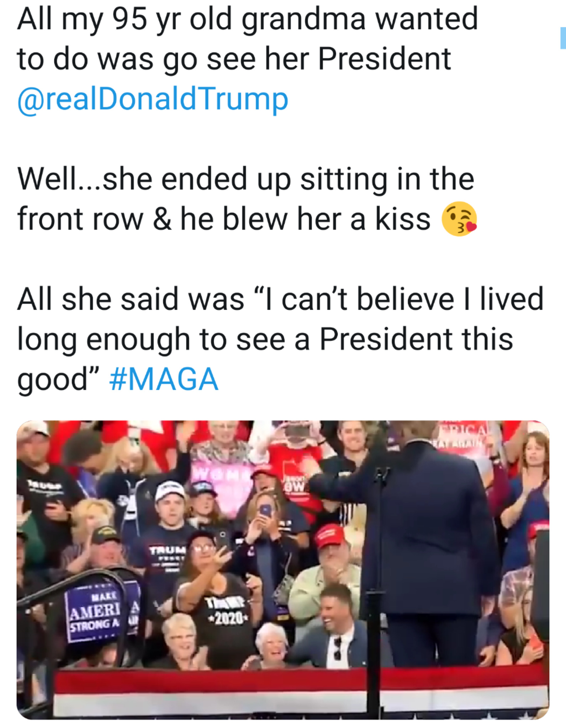
Task: Click the blue bar at top right edge
Action: point(563,38)
